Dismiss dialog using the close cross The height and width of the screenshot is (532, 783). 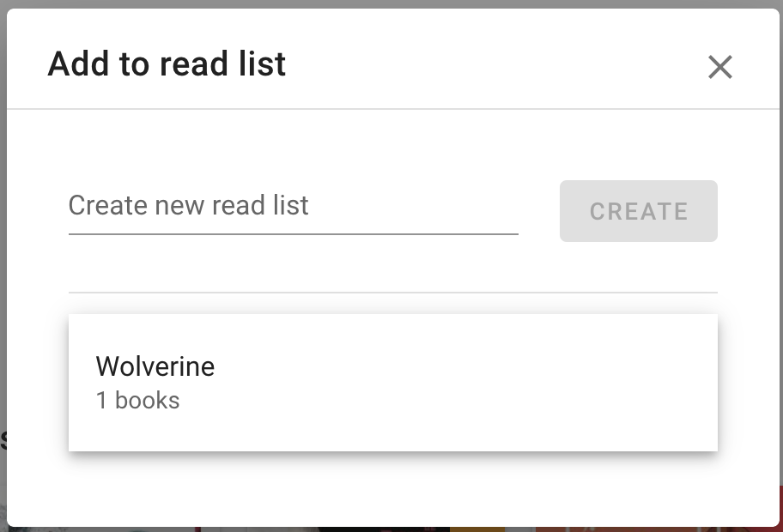(719, 67)
